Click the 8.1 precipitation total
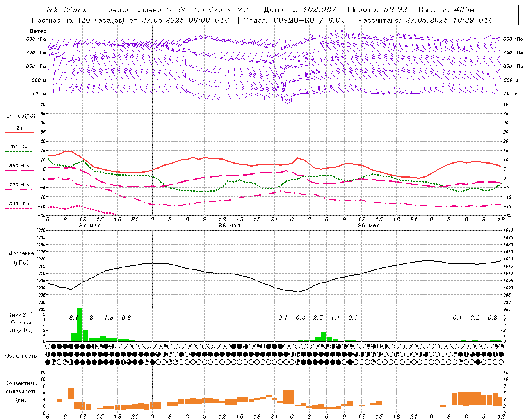This screenshot has height=420, width=525. tap(73, 317)
